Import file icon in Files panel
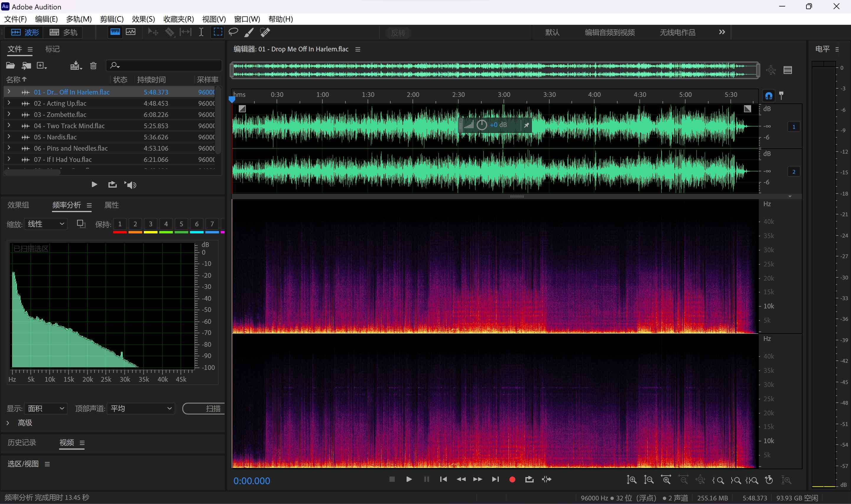 [x=27, y=65]
